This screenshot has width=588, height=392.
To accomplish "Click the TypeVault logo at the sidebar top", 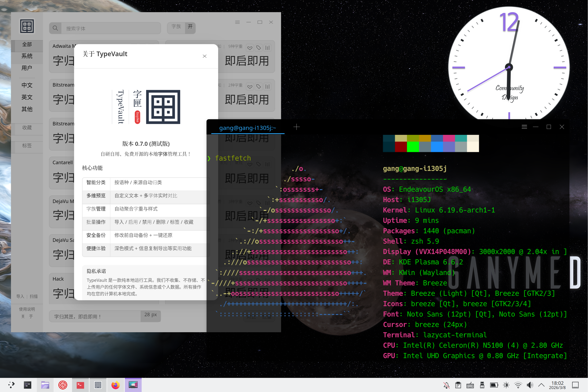I will coord(27,26).
